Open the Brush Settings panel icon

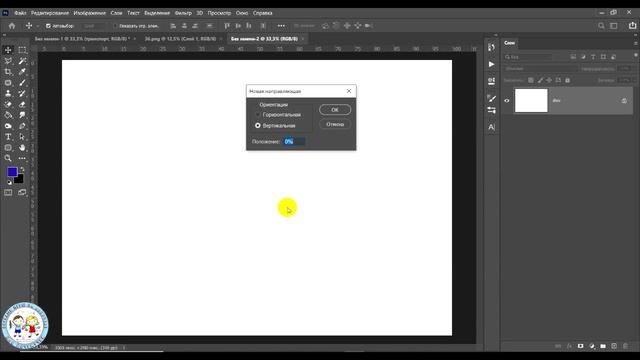click(491, 98)
